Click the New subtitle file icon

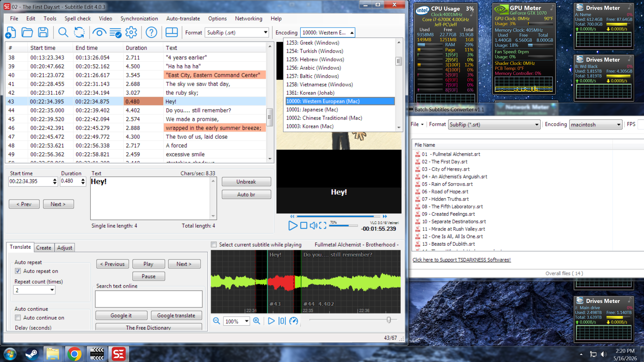11,33
